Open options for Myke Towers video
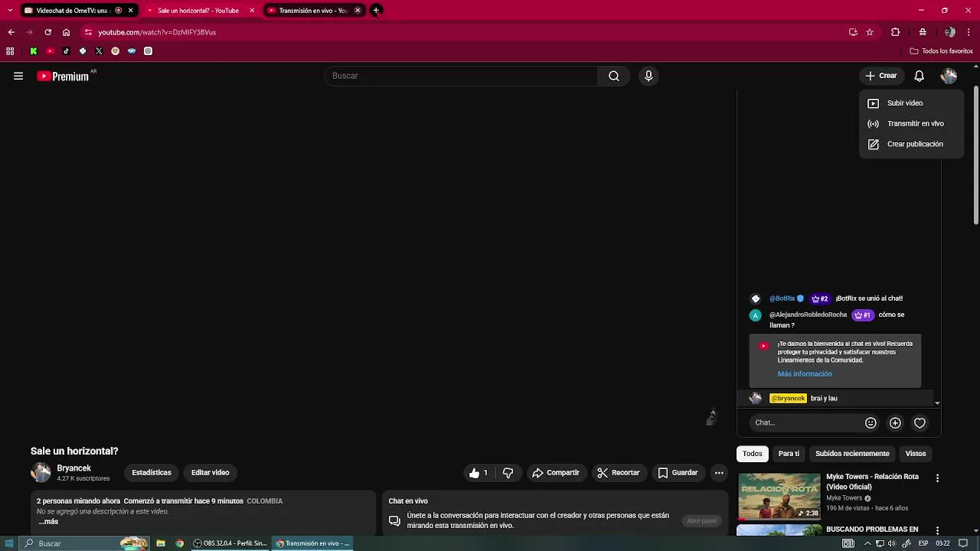The height and width of the screenshot is (551, 980). pyautogui.click(x=937, y=478)
